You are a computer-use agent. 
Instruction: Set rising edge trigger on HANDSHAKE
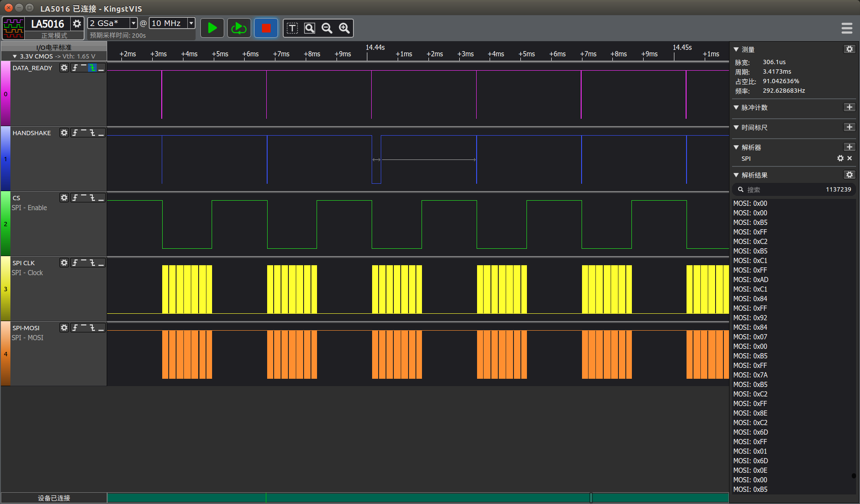click(x=75, y=133)
